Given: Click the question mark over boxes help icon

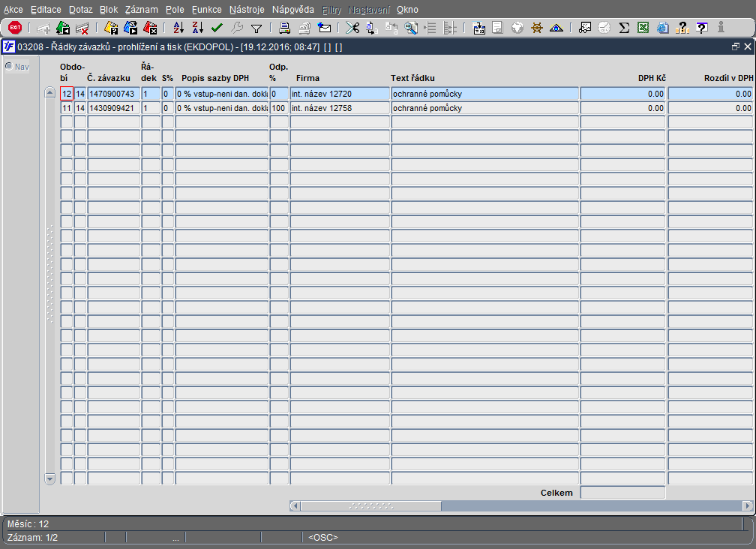Looking at the screenshot, I should click(x=682, y=28).
